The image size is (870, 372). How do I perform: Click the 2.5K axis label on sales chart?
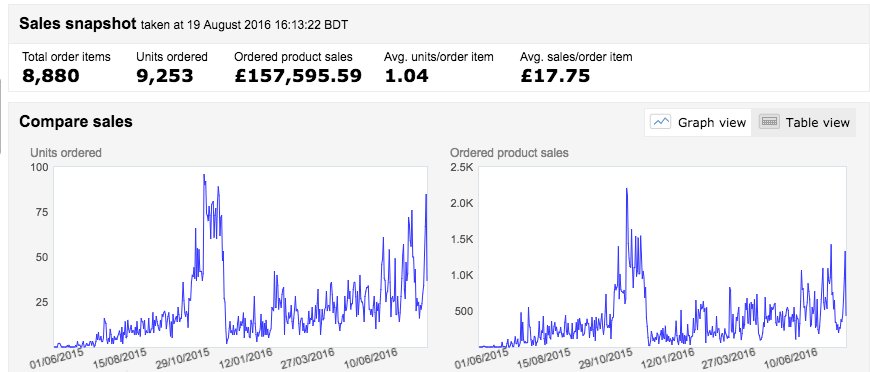461,167
